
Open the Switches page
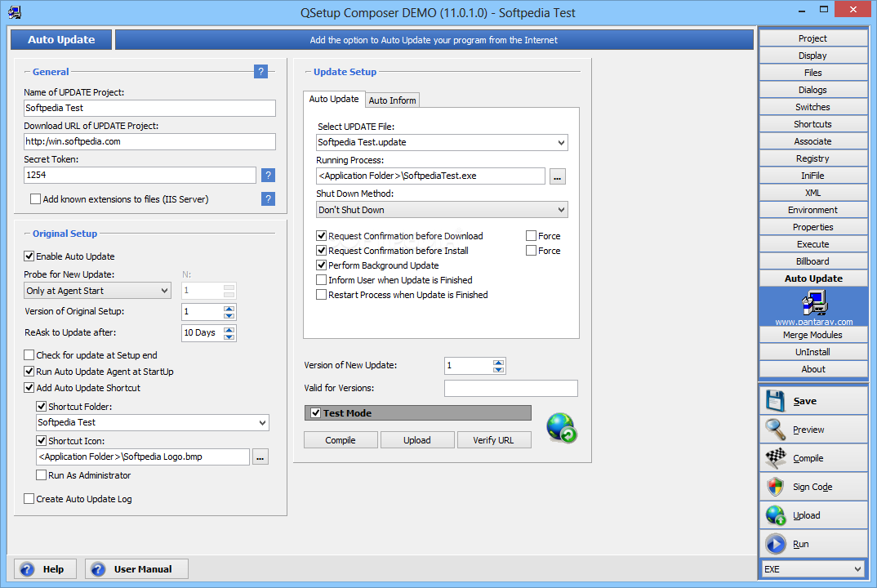813,107
